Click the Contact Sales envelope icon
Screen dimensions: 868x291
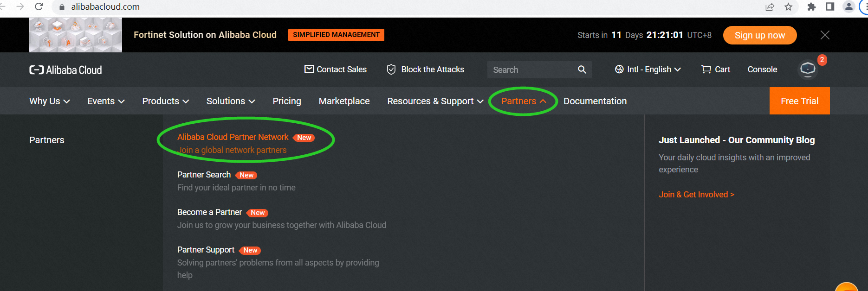coord(309,69)
